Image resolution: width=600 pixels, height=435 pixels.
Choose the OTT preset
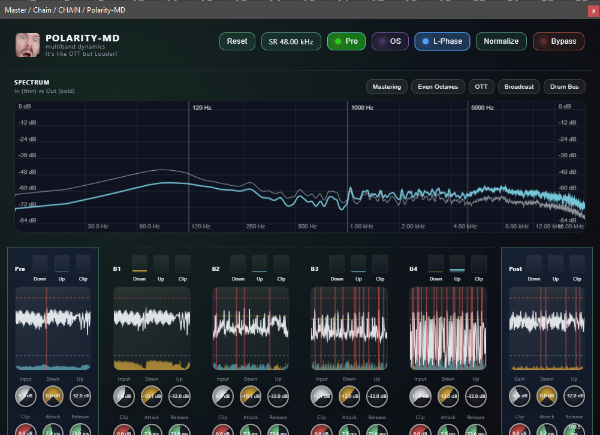pos(481,86)
